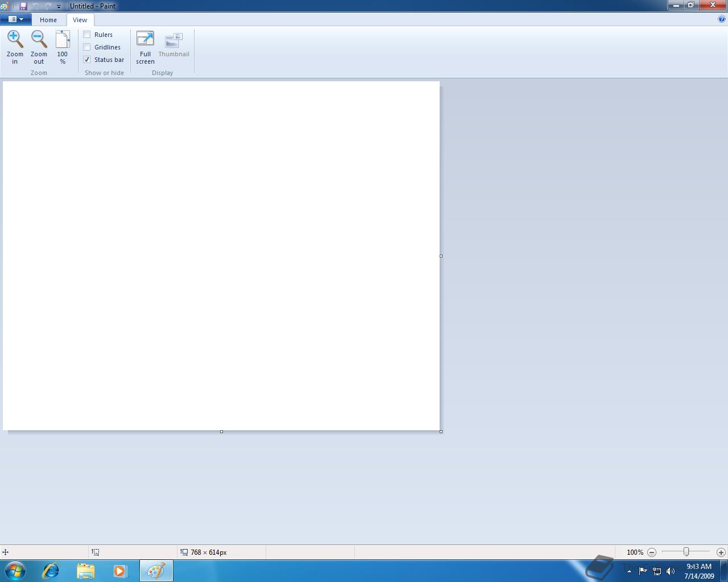
Task: Minimize the Paint window
Action: point(676,5)
